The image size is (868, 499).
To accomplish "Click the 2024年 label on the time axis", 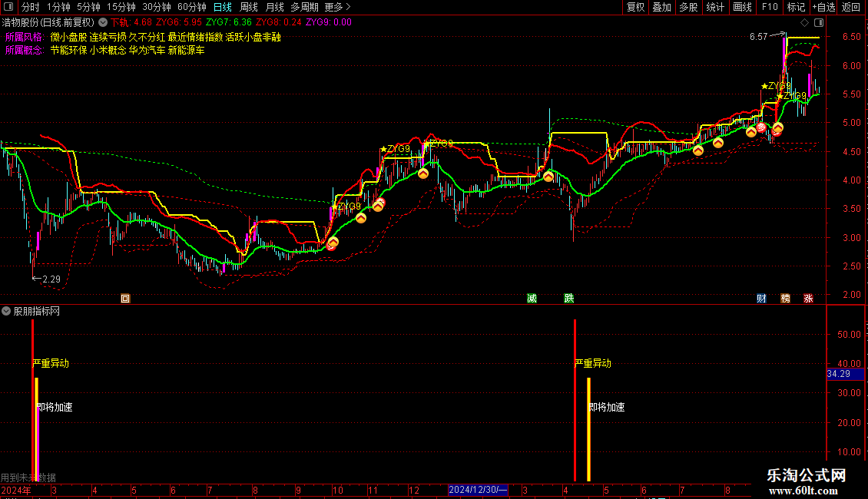I will click(x=16, y=490).
